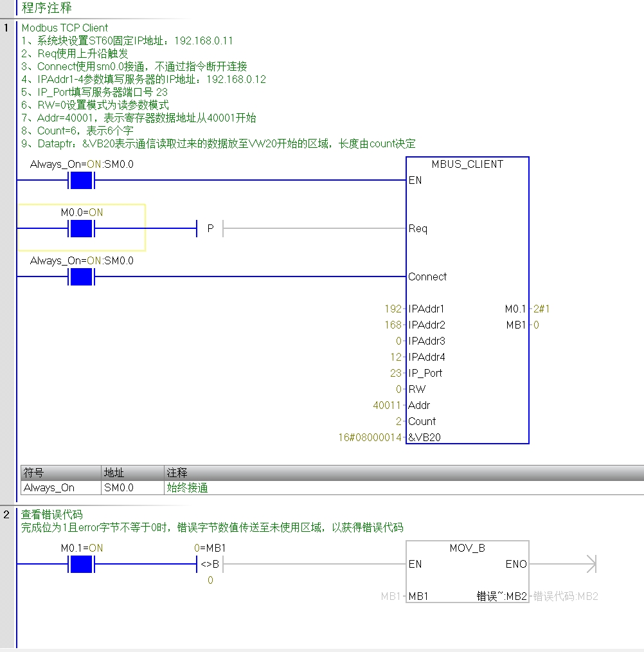Select the Addr value 40011
The image size is (644, 652).
pyautogui.click(x=387, y=405)
